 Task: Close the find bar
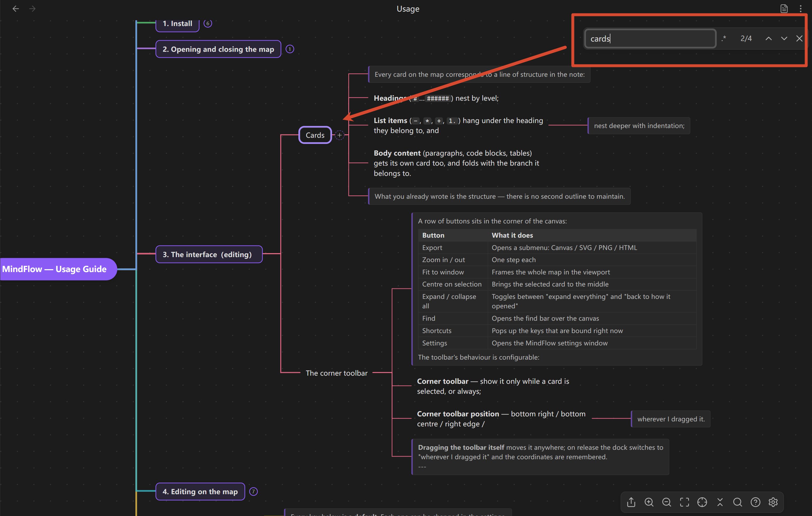799,38
